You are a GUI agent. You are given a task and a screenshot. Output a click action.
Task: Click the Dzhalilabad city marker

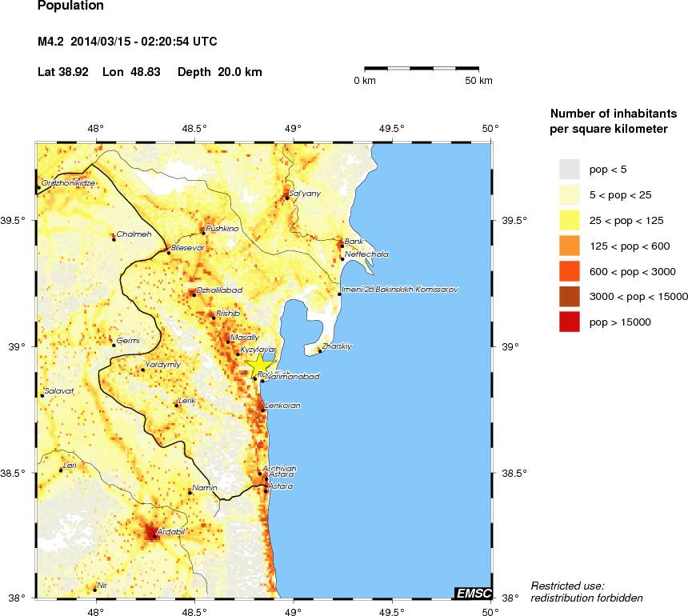(194, 294)
